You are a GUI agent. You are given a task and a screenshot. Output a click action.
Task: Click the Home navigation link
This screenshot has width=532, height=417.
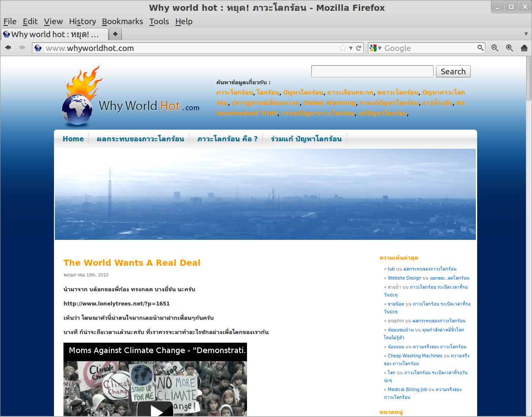(x=73, y=139)
